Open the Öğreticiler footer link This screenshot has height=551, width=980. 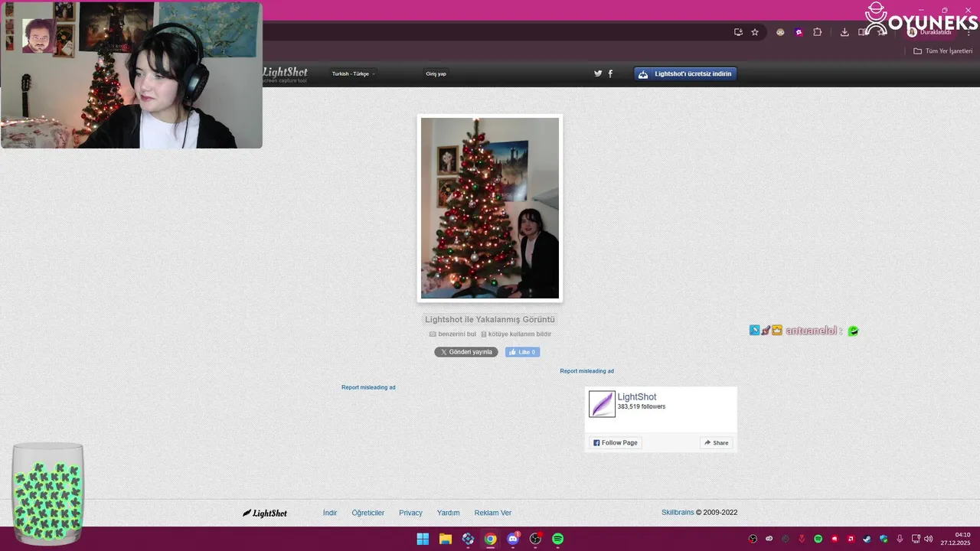[368, 513]
